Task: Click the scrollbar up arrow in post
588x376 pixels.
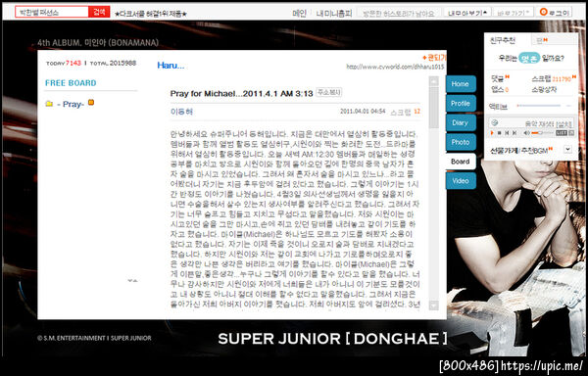Action: coord(434,81)
